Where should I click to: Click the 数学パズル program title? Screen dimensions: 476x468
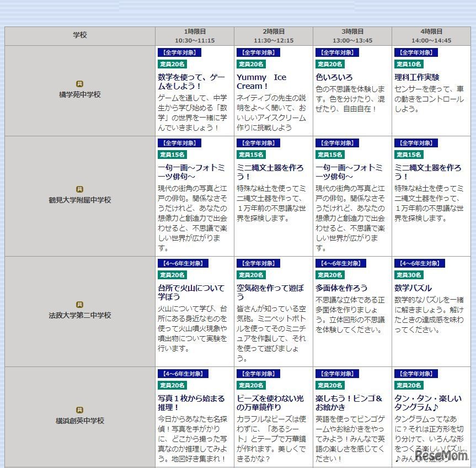[x=412, y=288]
